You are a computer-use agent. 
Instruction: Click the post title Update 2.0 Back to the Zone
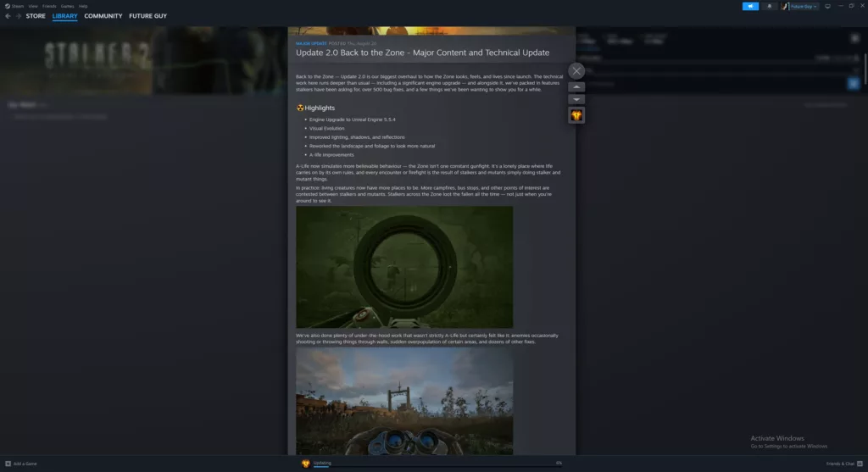pyautogui.click(x=422, y=53)
